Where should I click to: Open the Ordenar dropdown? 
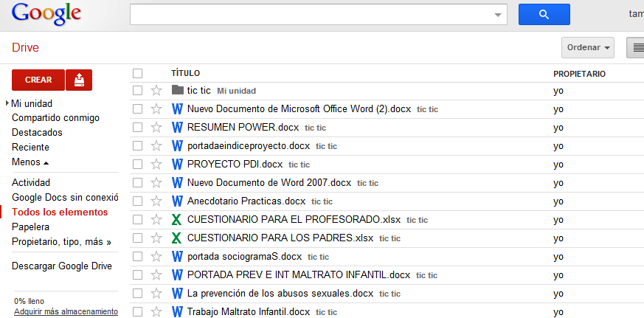point(588,48)
